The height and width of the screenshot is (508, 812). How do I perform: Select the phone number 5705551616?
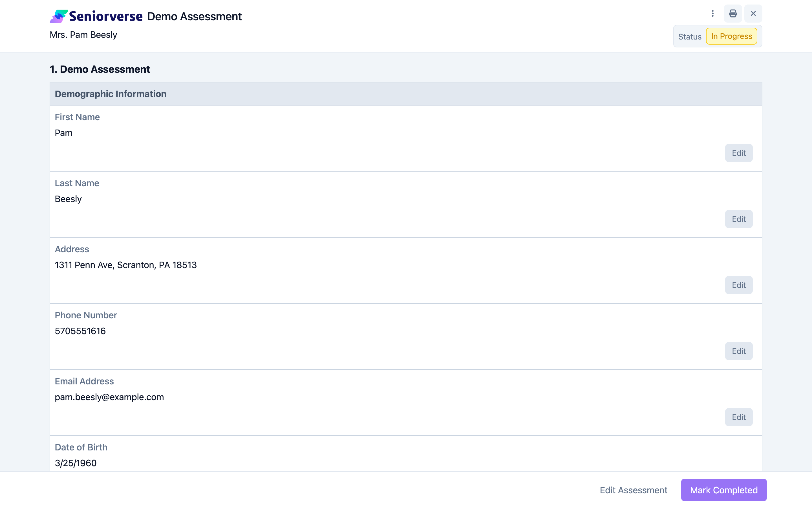[x=80, y=331]
